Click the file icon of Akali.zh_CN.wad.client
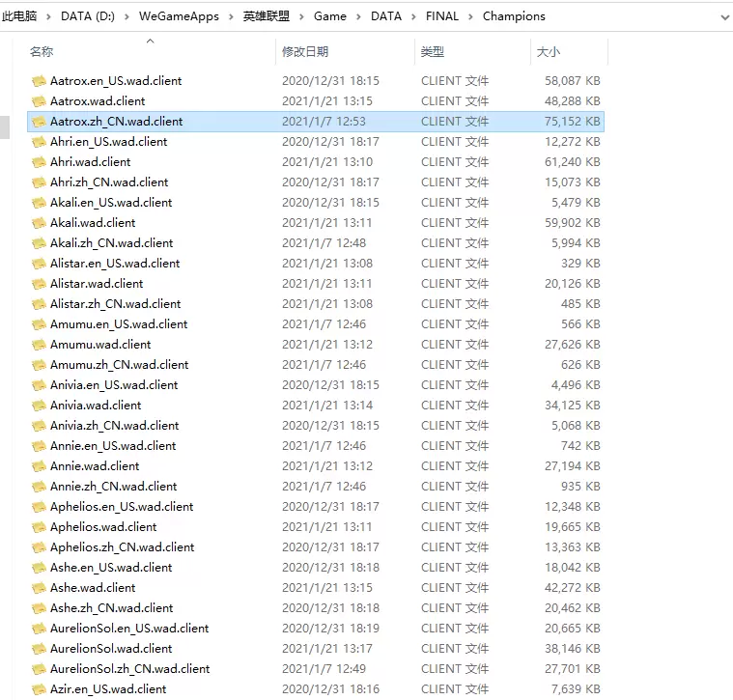 pyautogui.click(x=39, y=243)
